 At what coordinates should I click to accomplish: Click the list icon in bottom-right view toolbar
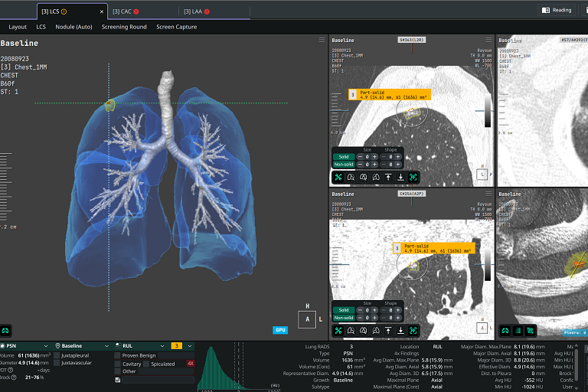pyautogui.click(x=518, y=331)
